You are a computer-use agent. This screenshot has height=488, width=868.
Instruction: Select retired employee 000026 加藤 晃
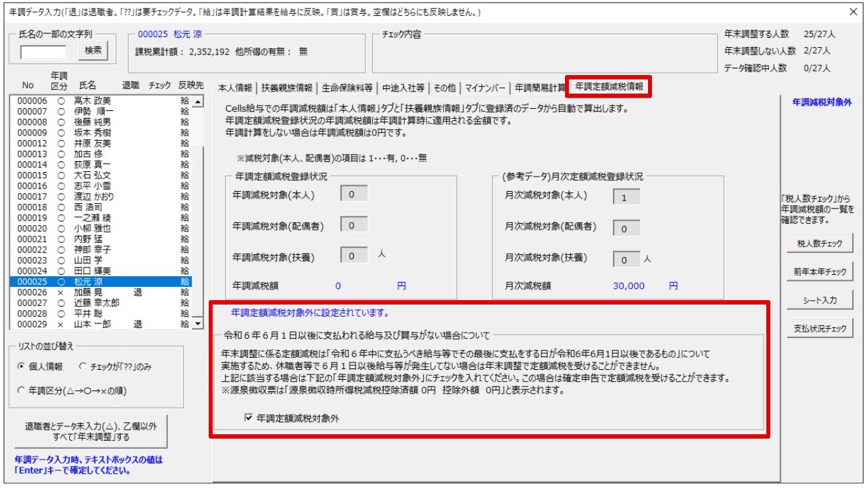101,292
